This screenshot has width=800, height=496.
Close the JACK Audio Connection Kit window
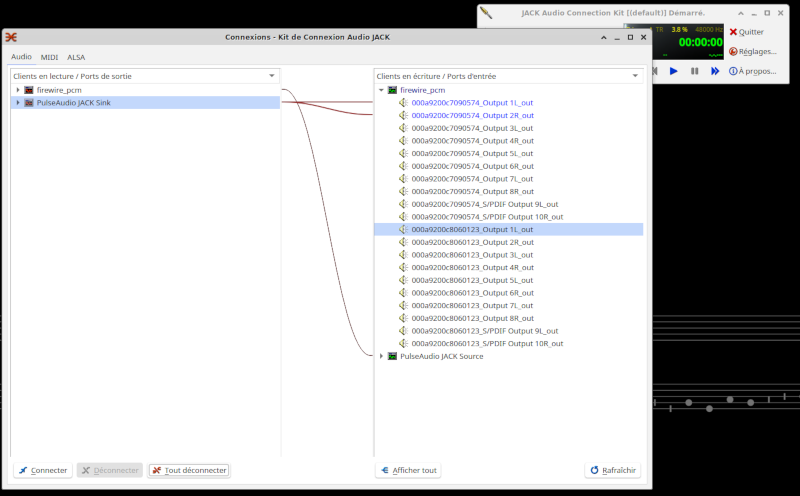coord(780,13)
